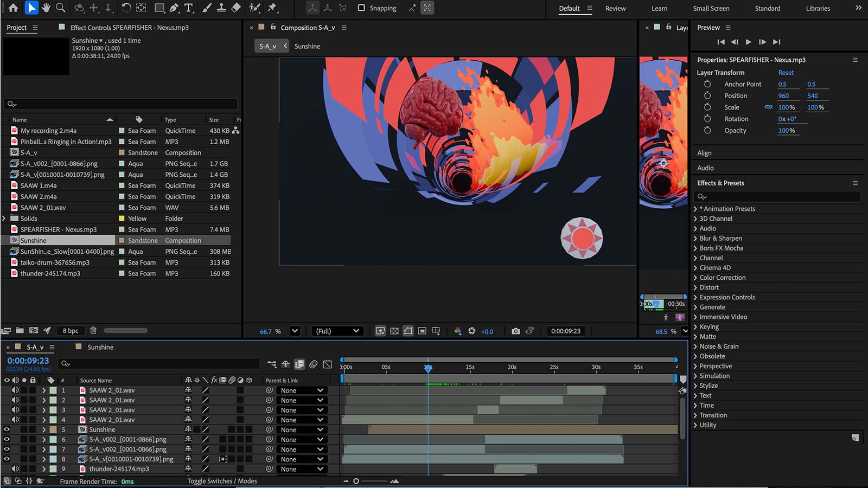The image size is (868, 488).
Task: Hide the Sunshine layer with eye icon
Action: point(7,429)
